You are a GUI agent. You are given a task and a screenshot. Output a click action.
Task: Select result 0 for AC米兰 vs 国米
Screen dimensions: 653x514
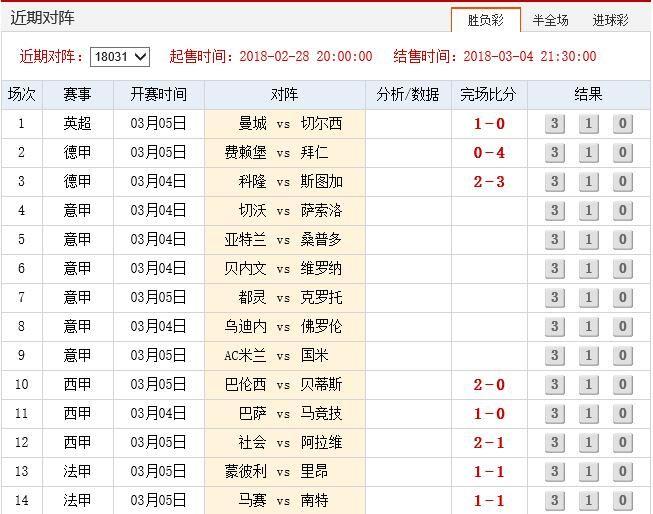(x=623, y=356)
